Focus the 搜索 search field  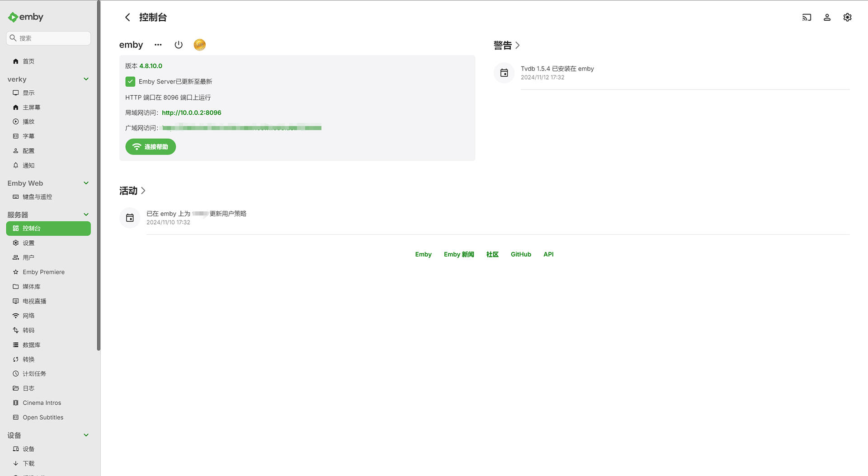(x=48, y=38)
